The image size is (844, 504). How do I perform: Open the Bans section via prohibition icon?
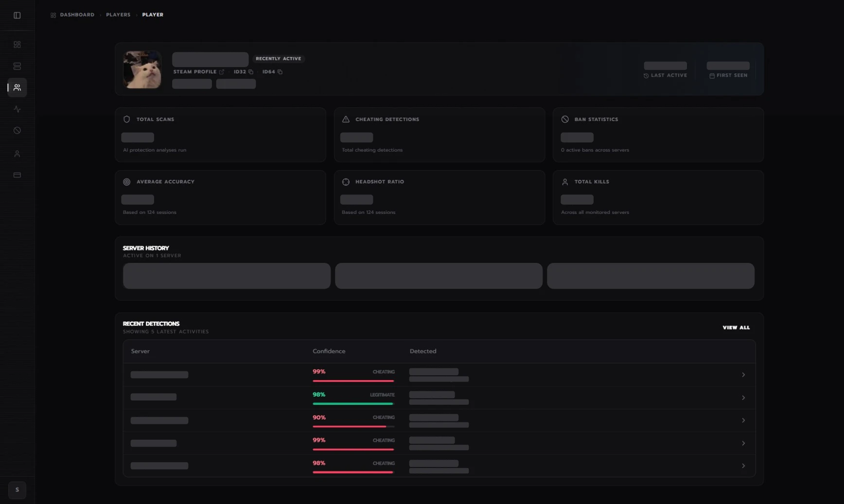click(17, 130)
